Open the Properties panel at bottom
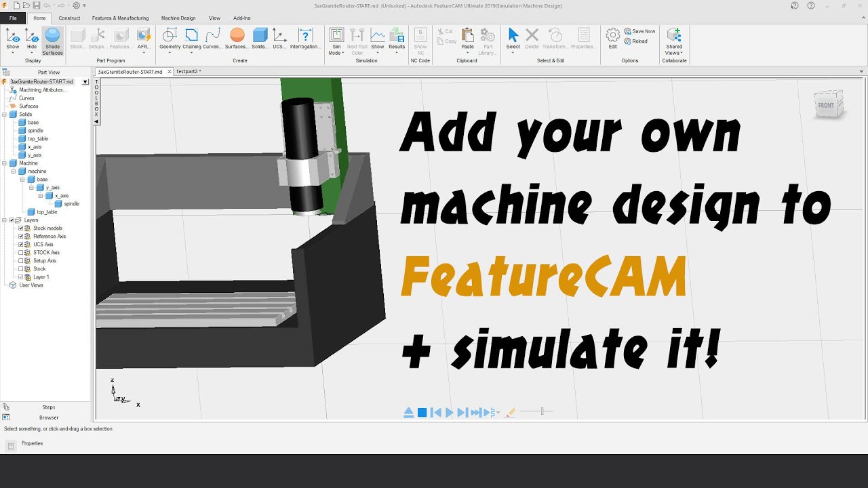 coord(32,443)
